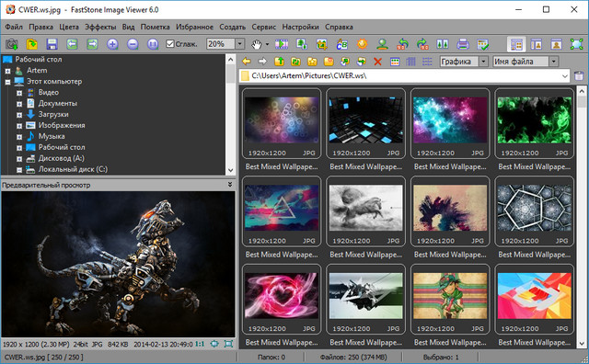Zoom in with the plus magnifier icon

[x=112, y=44]
